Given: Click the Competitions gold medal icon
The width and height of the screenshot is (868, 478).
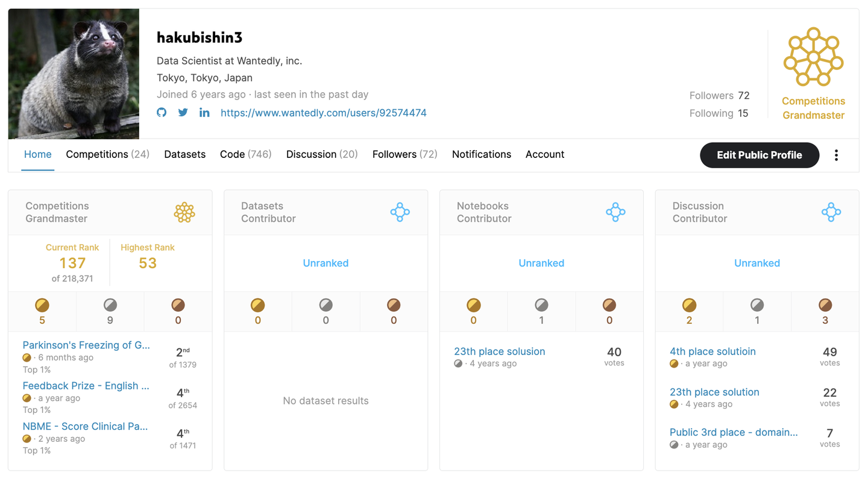Looking at the screenshot, I should coord(42,305).
